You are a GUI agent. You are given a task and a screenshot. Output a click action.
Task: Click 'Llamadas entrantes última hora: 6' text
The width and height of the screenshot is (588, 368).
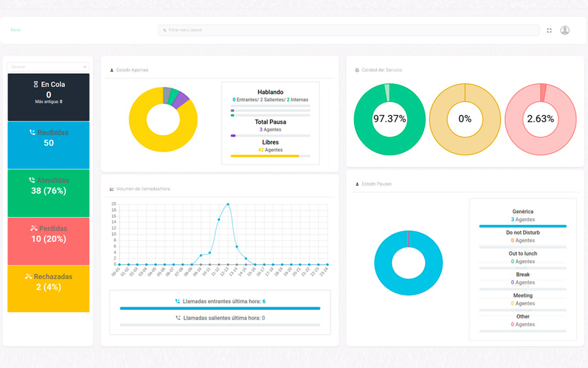[224, 301]
